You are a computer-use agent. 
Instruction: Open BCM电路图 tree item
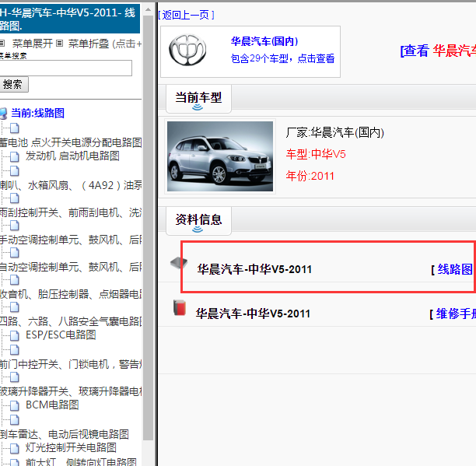point(52,405)
